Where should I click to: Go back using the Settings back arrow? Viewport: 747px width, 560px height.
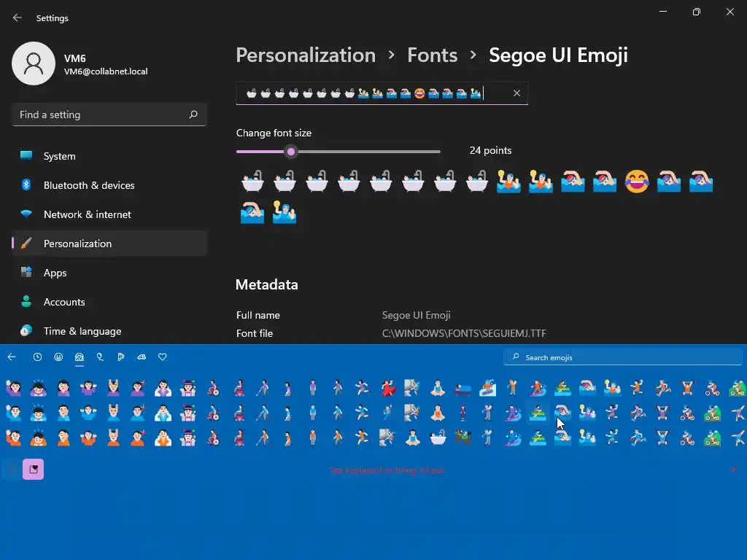(x=18, y=18)
